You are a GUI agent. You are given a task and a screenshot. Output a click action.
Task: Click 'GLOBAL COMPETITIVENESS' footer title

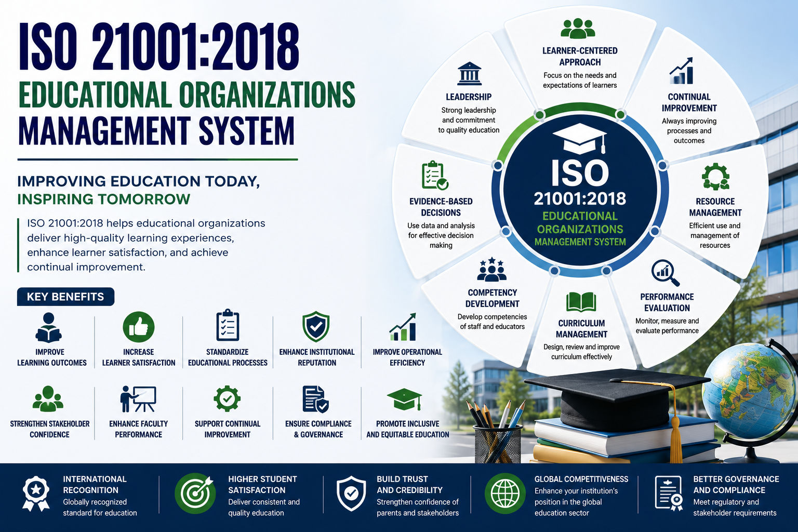tap(581, 479)
